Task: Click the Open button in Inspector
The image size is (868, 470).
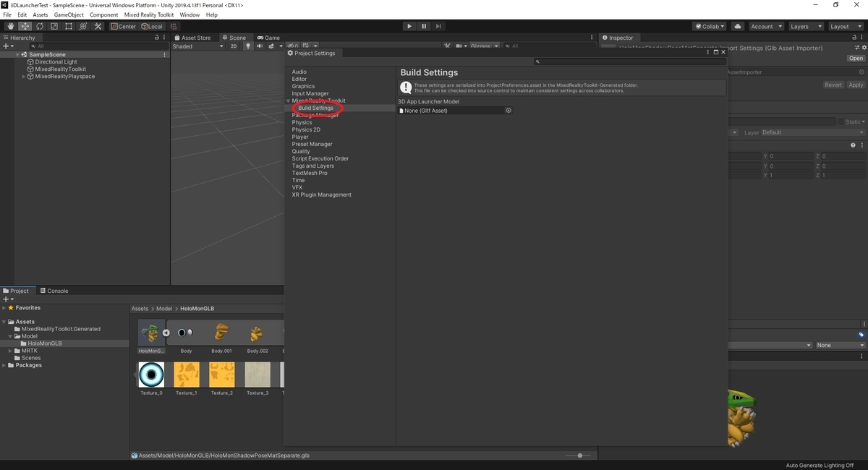Action: tap(856, 59)
